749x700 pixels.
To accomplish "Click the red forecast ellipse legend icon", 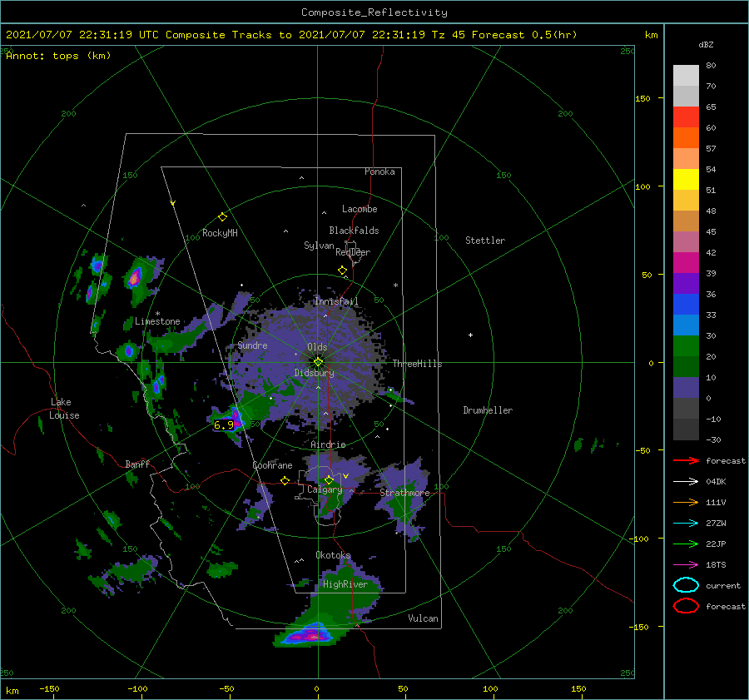I will click(686, 606).
